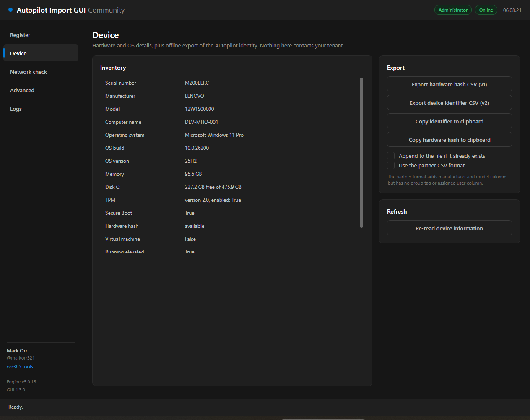Click the GUI 1.3.0 version text
This screenshot has width=530, height=420.
click(16, 390)
